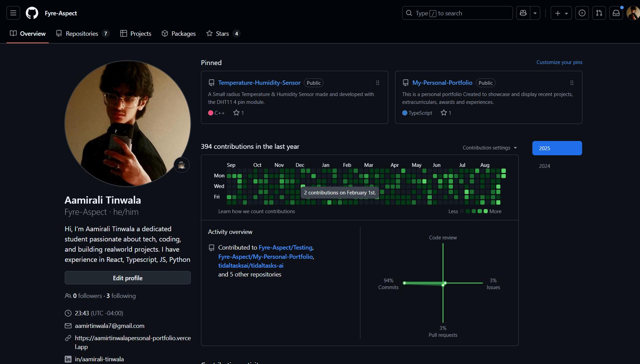Select the 2024 contribution year
Image resolution: width=640 pixels, height=364 pixels.
pyautogui.click(x=544, y=166)
